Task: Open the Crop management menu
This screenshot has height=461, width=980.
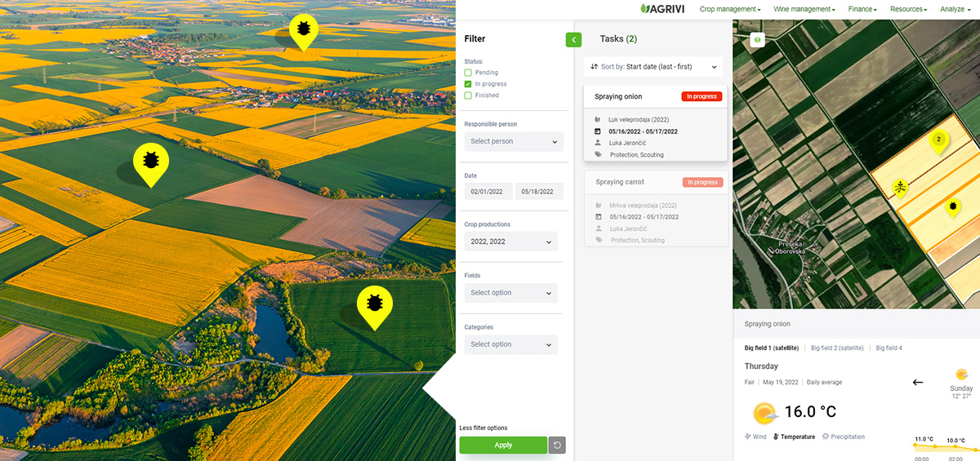Action: click(729, 9)
